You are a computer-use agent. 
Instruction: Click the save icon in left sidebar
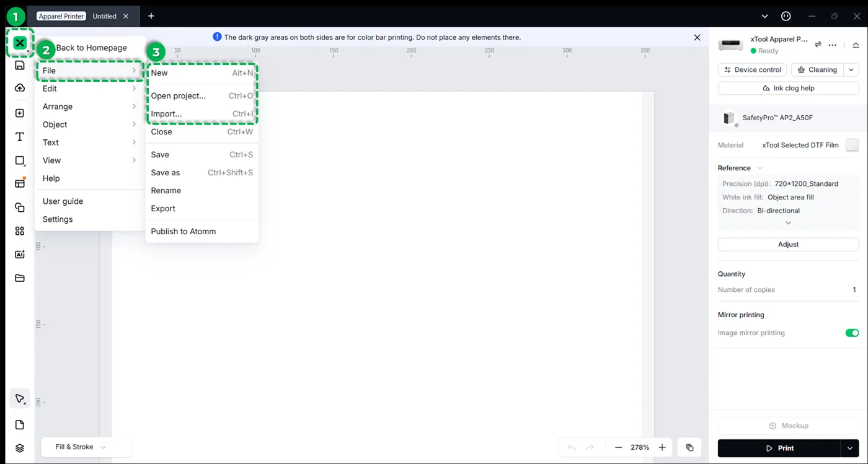click(20, 65)
